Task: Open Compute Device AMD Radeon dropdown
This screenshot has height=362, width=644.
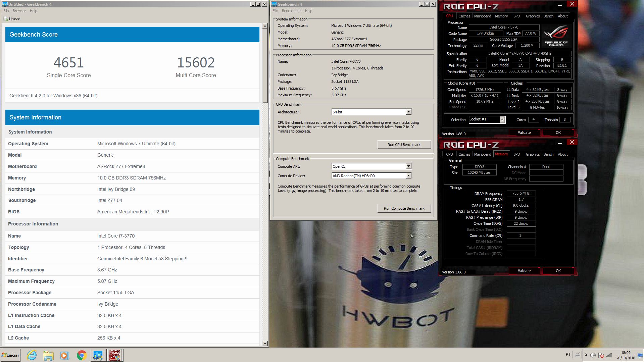Action: click(371, 175)
